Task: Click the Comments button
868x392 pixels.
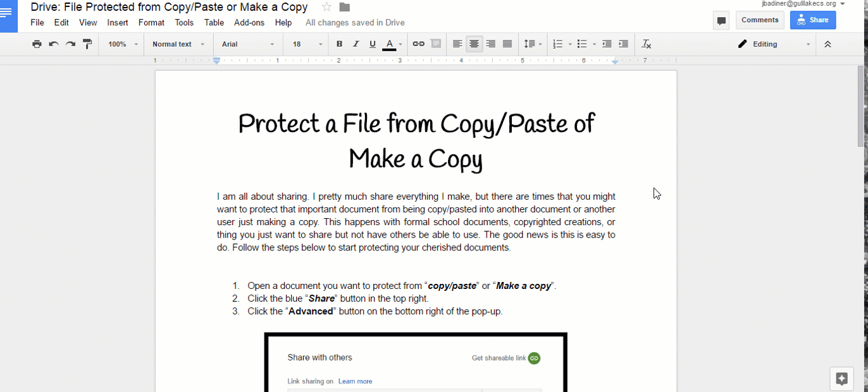Action: coord(760,20)
